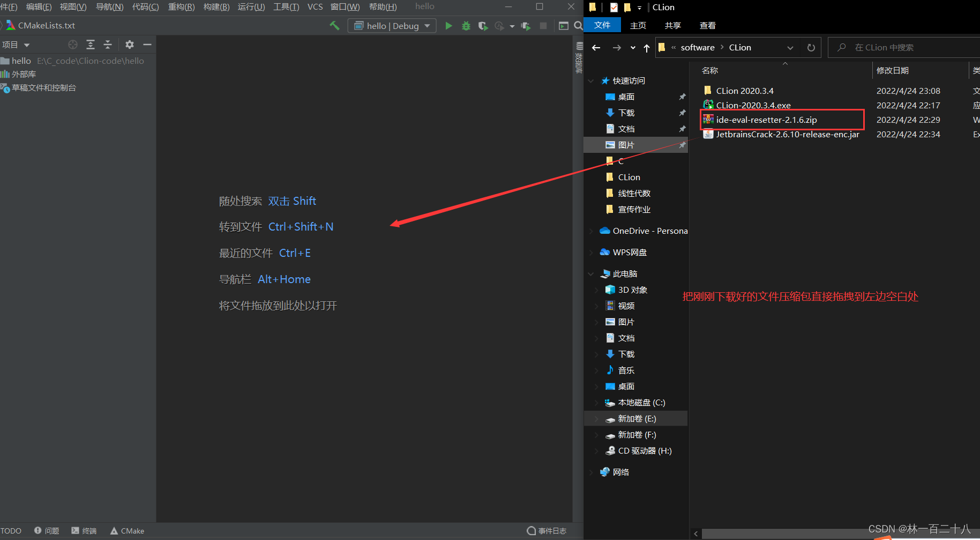This screenshot has width=980, height=540.
Task: Click the Explorer Forward arrow
Action: point(617,48)
